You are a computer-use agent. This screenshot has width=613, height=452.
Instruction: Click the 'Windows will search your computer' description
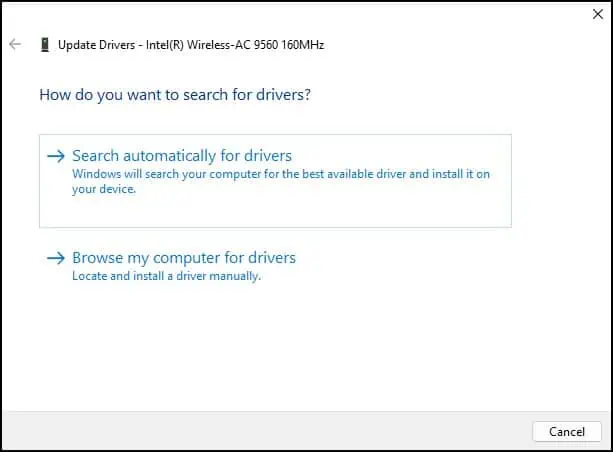coord(280,174)
